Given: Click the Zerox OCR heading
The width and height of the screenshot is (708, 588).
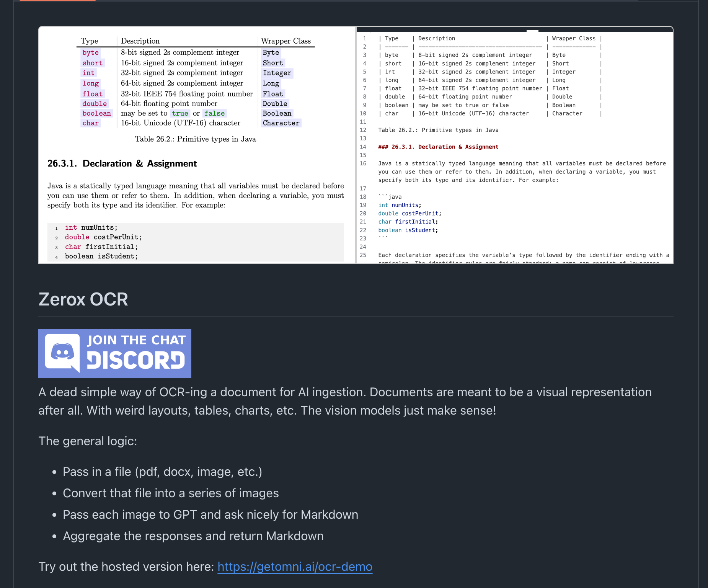Looking at the screenshot, I should click(83, 299).
